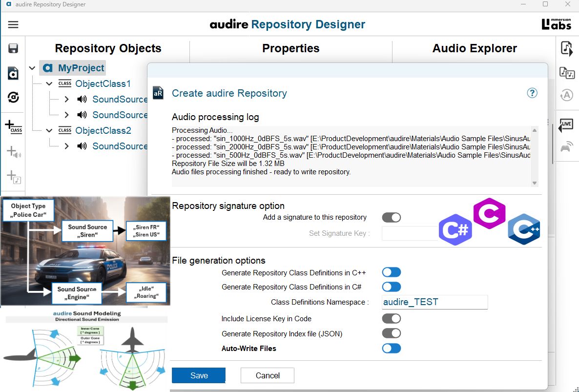Expand the SoundSource under ObjectClass2
Screen dimensions: 579x392
66,146
